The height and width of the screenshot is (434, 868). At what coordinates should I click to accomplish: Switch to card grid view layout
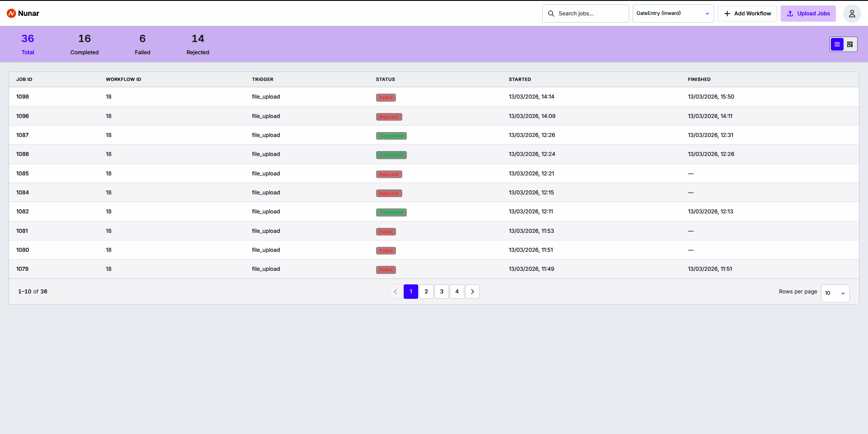(850, 44)
